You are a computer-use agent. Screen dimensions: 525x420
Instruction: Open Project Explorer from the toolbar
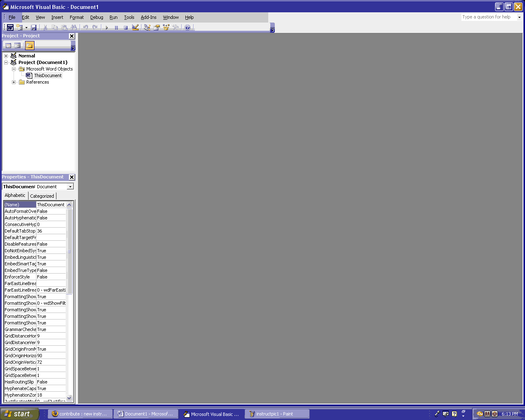point(147,27)
